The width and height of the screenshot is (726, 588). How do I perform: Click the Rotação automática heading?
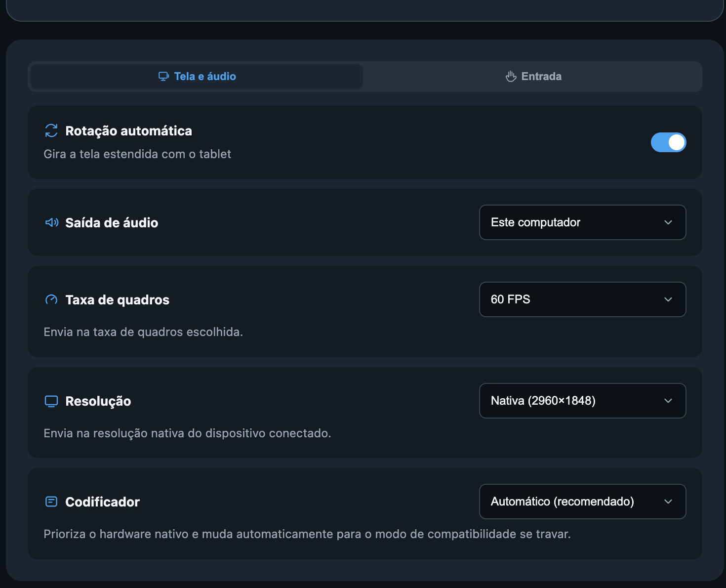(128, 131)
